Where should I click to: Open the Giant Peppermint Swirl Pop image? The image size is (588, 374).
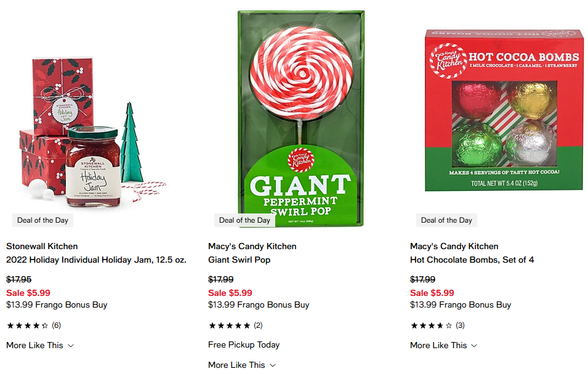[301, 119]
